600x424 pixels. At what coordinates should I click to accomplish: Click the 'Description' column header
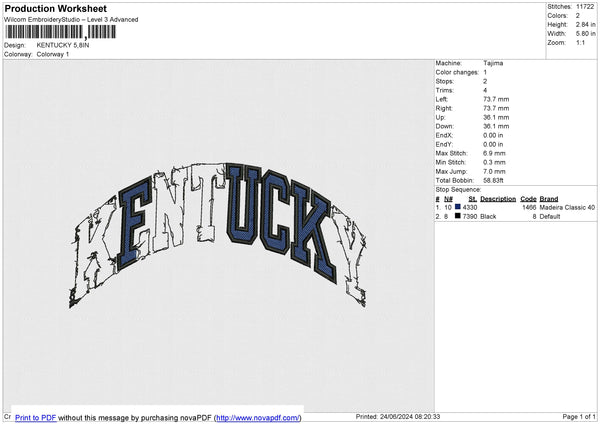(x=498, y=199)
